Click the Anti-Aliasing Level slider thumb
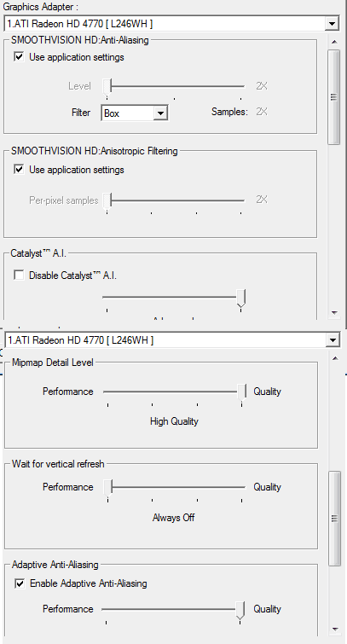 point(107,88)
